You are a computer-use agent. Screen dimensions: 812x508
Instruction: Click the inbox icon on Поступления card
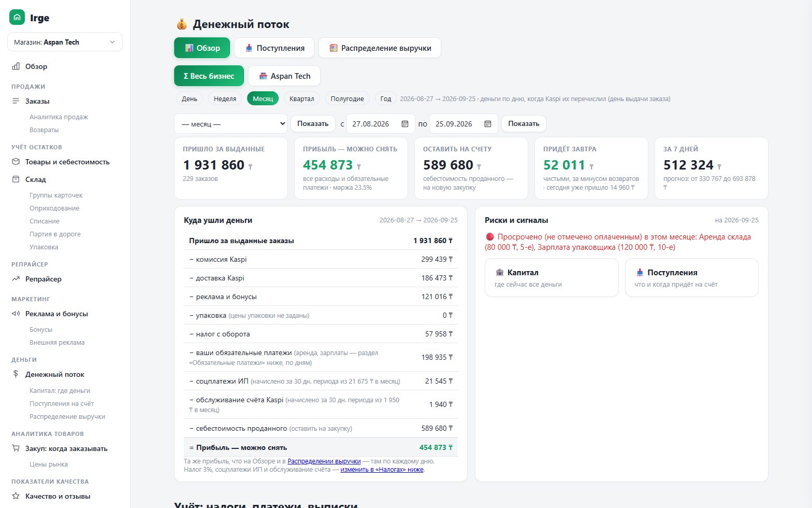pos(640,273)
